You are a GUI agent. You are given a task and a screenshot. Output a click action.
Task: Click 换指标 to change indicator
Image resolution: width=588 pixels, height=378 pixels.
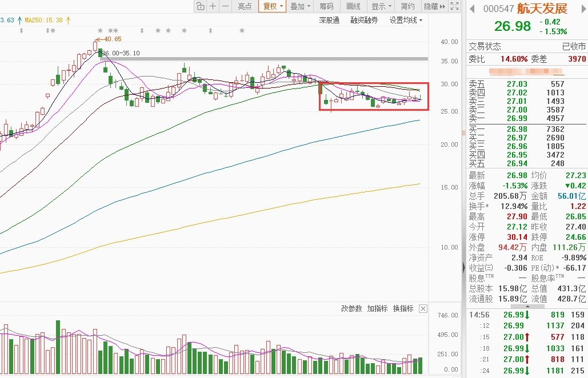coord(403,309)
